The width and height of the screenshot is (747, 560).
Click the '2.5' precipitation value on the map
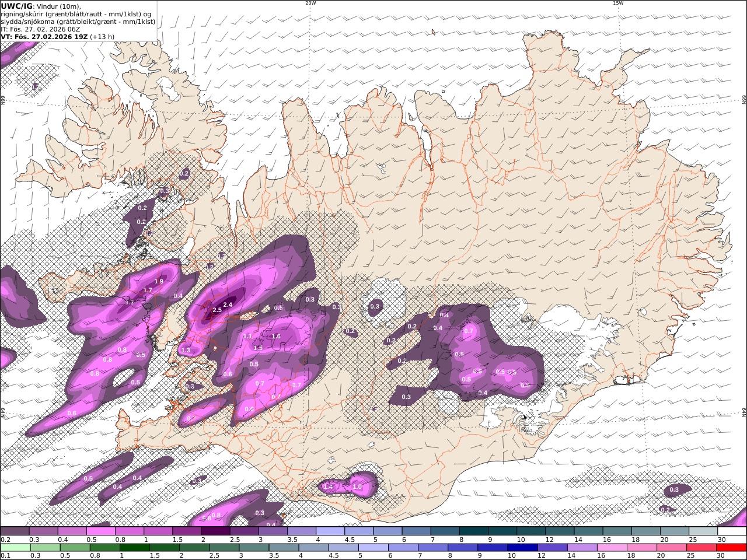pos(217,310)
